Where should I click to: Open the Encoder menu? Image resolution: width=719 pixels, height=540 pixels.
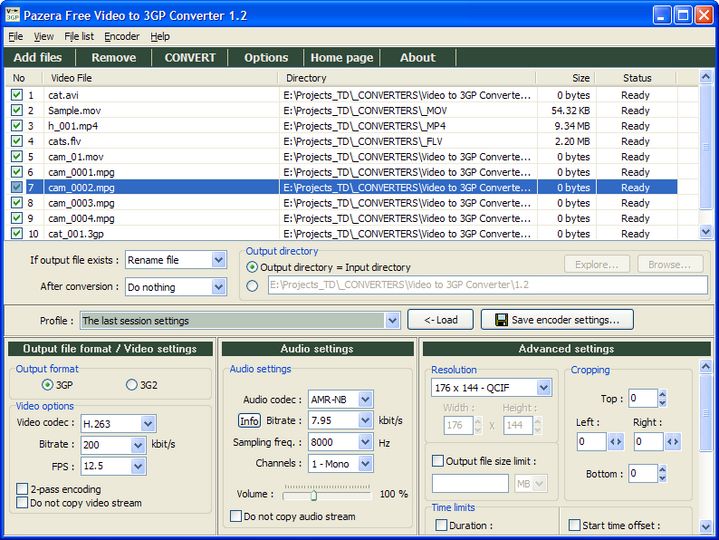[122, 36]
